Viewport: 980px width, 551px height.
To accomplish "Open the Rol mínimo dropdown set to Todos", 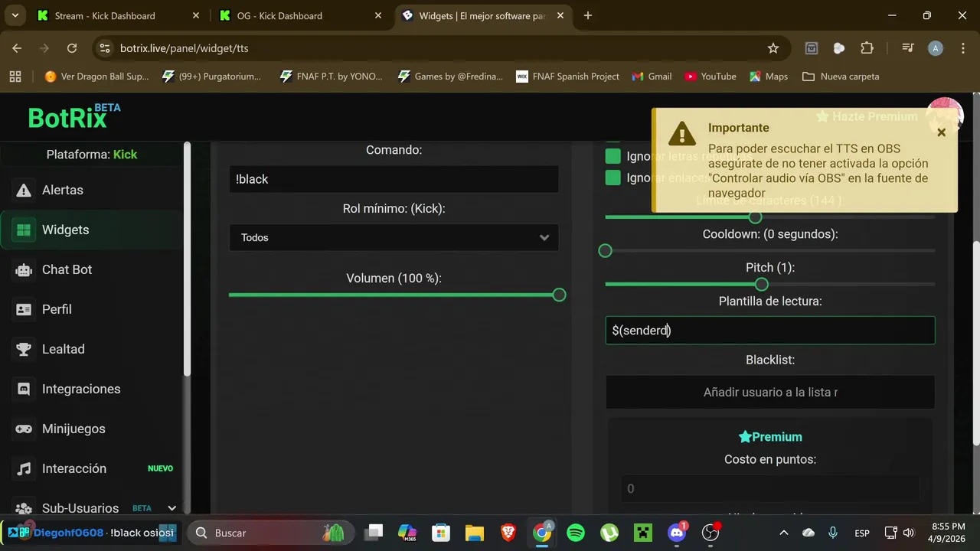I will coord(394,237).
